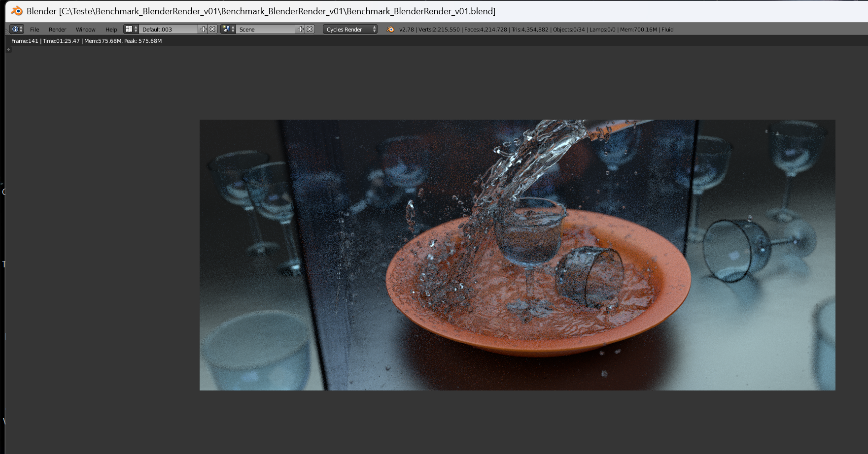Expand the Cycles Render engine dropdown
This screenshot has height=454, width=868.
pos(350,30)
